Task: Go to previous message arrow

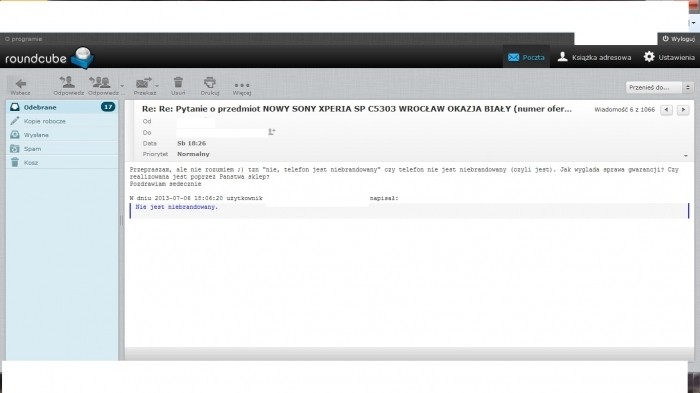Action: [x=667, y=110]
